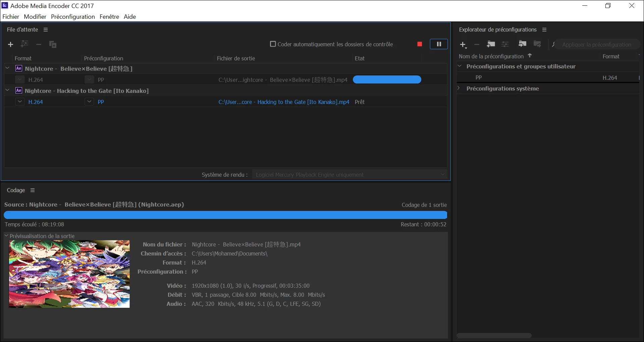Screen dimensions: 644x342
Task: Click Temps écoulé : 08:19:08 text
Action: [34, 224]
